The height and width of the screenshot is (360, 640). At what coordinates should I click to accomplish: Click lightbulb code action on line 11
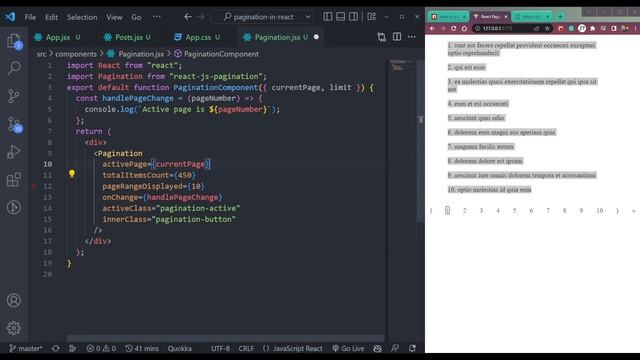[x=72, y=174]
